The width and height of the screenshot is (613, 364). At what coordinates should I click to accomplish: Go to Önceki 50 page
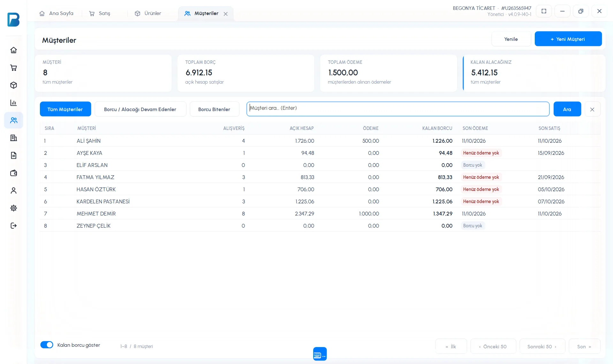tap(493, 346)
